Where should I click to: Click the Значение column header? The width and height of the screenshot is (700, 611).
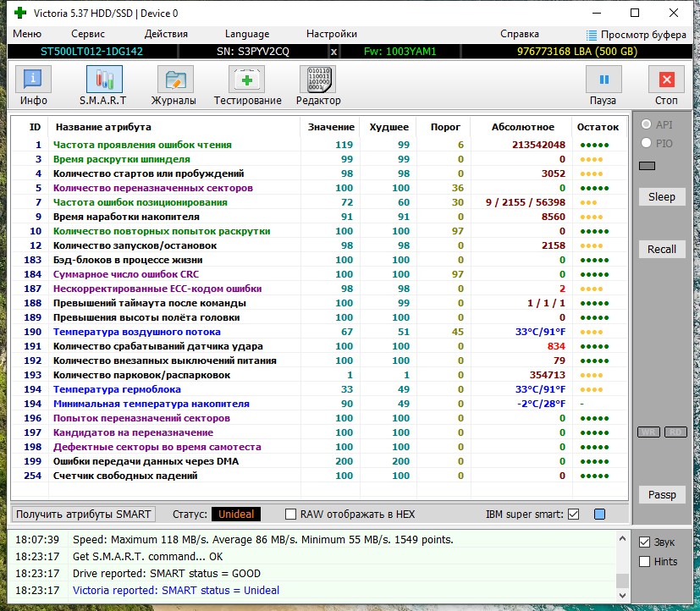pos(331,127)
